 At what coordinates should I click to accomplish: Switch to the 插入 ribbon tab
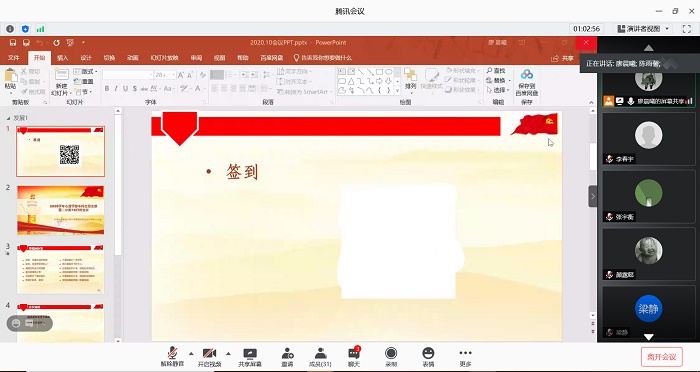[62, 58]
